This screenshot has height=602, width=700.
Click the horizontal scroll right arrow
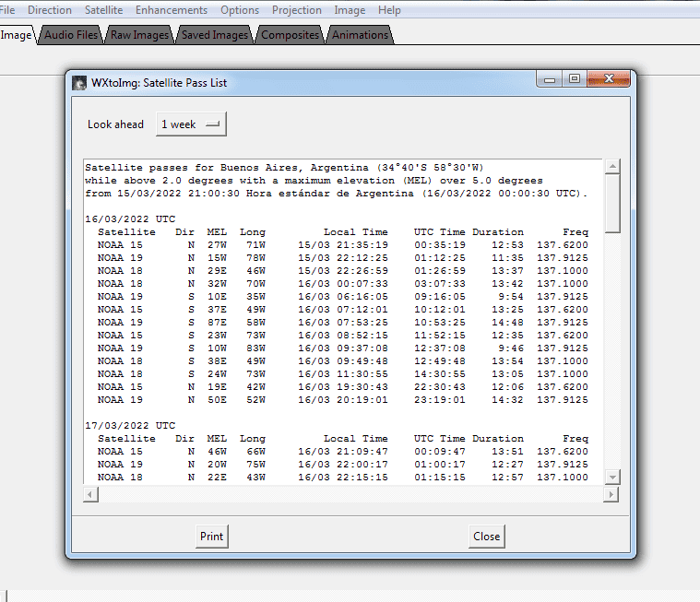coord(610,495)
